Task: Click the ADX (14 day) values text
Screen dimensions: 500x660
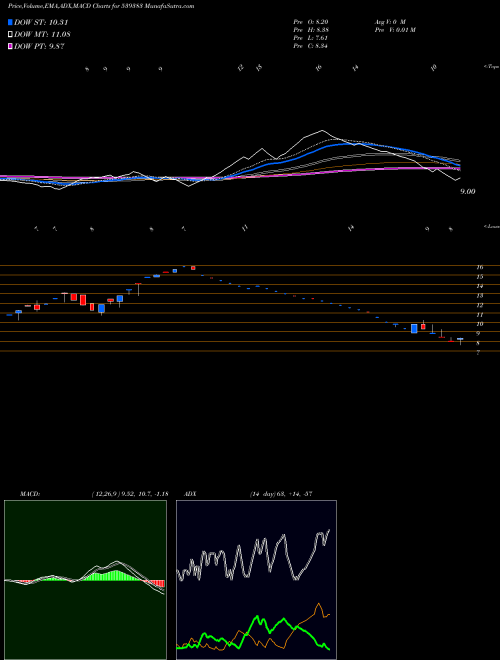Action: coord(281,494)
